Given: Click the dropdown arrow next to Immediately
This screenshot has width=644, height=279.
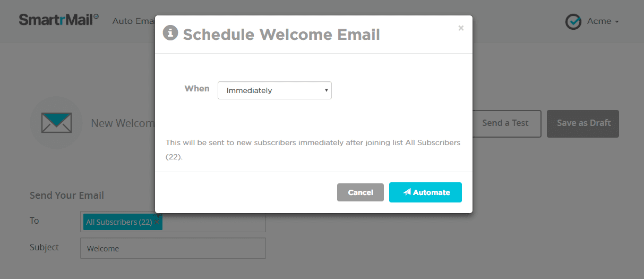Looking at the screenshot, I should click(326, 90).
